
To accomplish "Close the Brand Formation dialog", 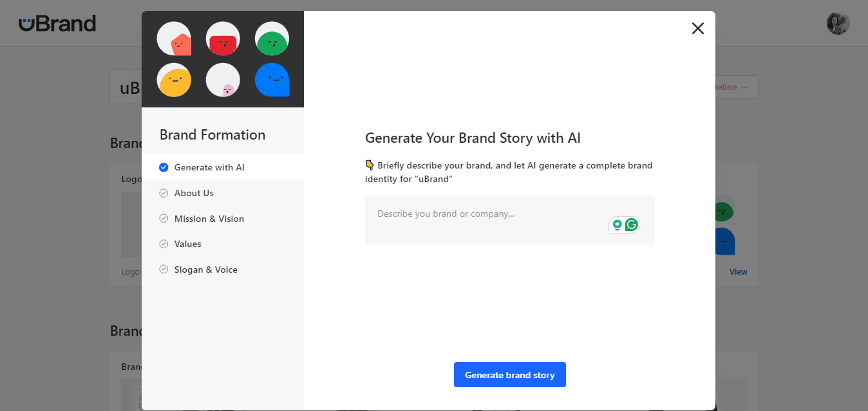I will click(697, 28).
